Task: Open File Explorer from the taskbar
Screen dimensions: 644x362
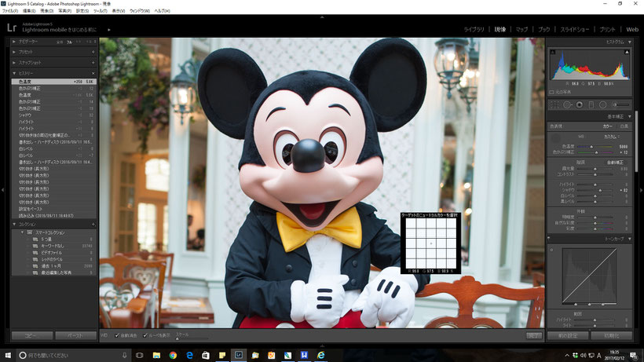Action: (x=156, y=355)
